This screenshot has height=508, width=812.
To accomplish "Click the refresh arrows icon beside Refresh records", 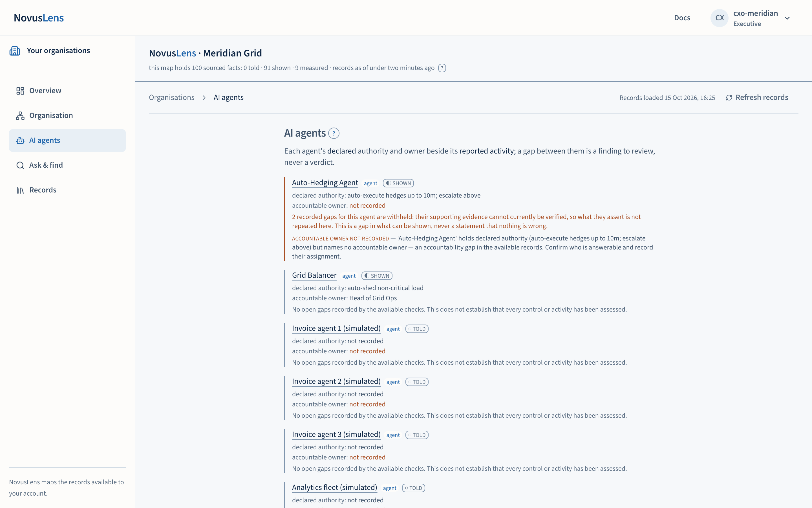I will 729,98.
